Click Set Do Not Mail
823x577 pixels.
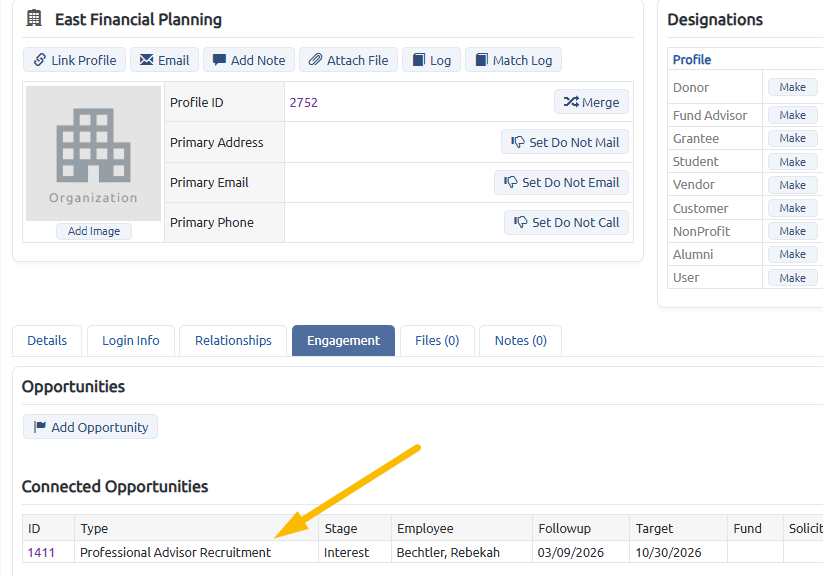[x=565, y=142]
